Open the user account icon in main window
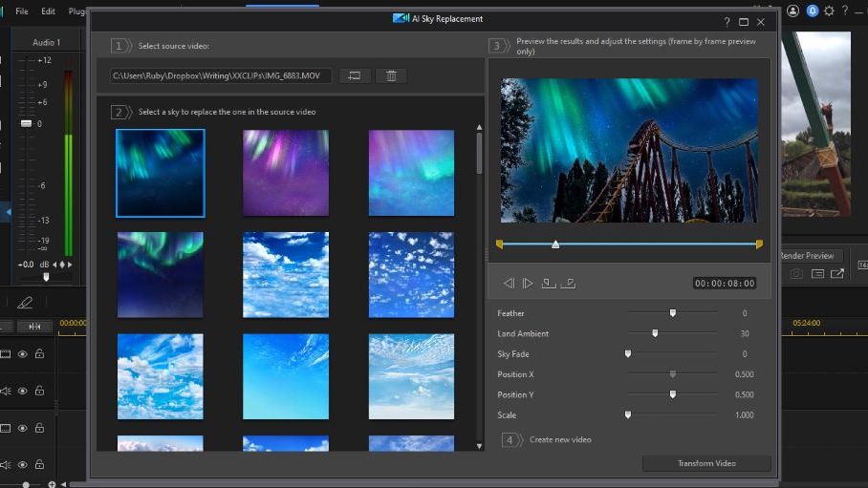 [792, 11]
